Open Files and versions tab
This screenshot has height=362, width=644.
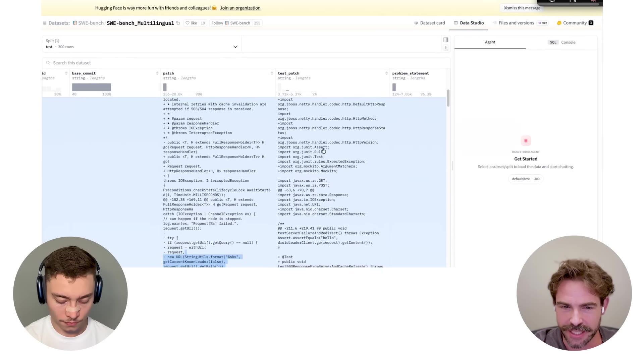(513, 23)
